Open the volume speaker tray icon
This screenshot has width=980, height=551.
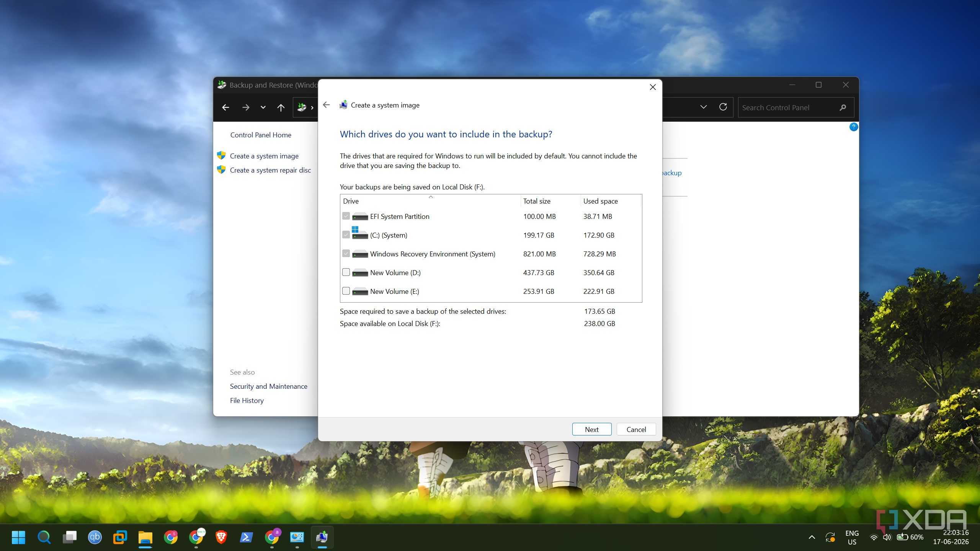tap(887, 537)
